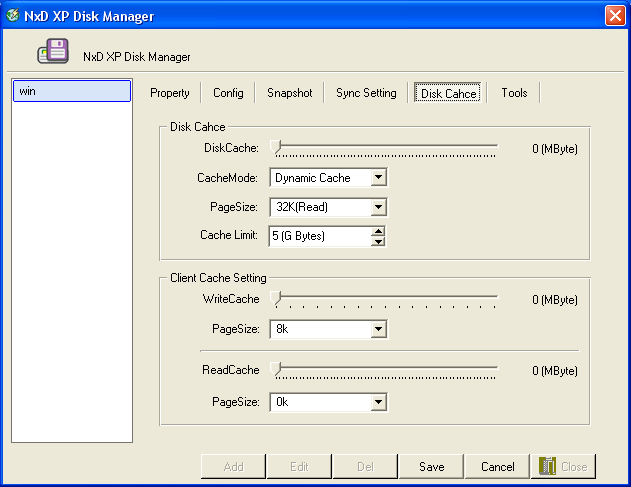Increase Cache Limit with up arrow
631x487 pixels.
click(x=378, y=231)
